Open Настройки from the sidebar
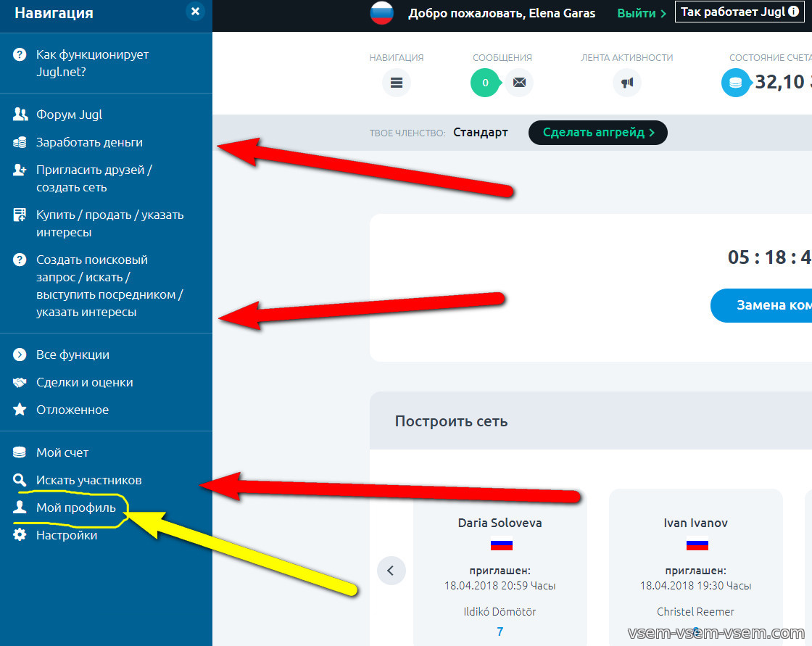The image size is (812, 646). [x=66, y=535]
